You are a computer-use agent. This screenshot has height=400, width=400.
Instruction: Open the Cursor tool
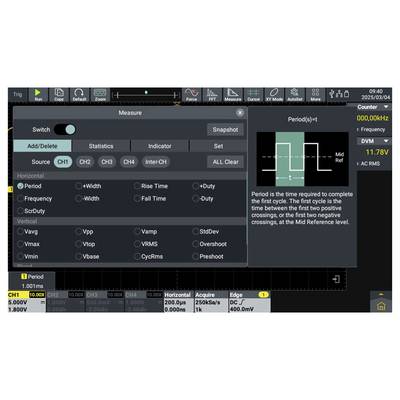[253, 95]
